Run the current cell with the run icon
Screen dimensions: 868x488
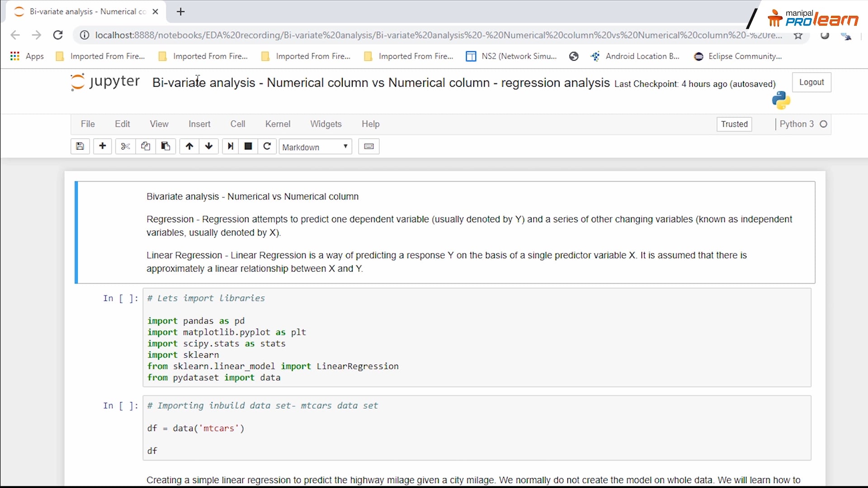pyautogui.click(x=231, y=146)
